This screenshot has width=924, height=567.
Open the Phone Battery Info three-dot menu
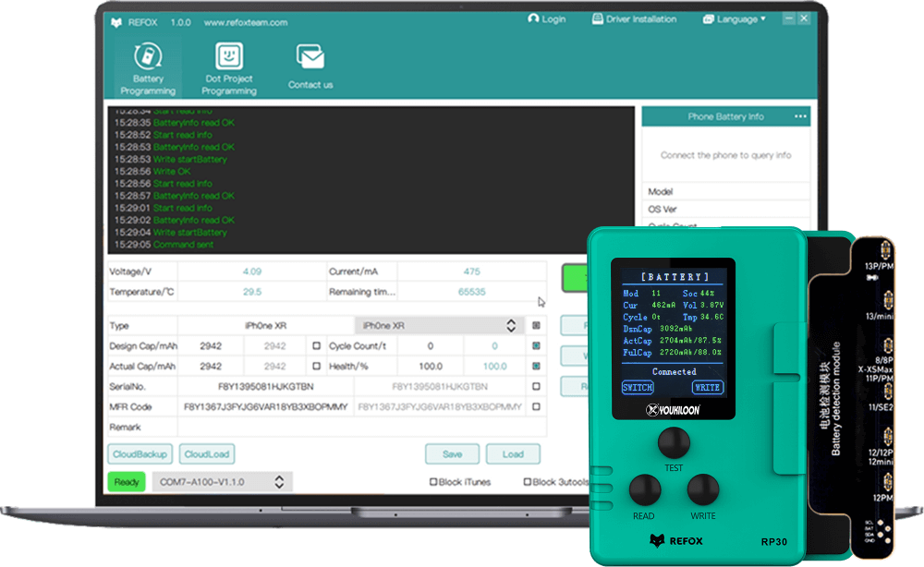point(800,116)
